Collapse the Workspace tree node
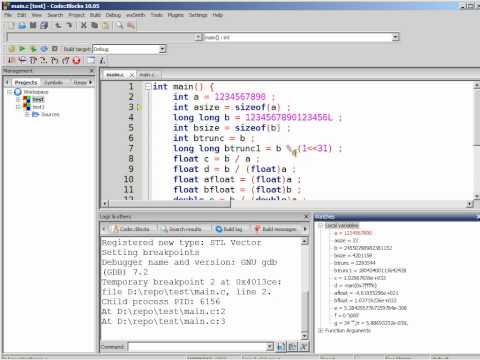The image size is (480, 360). coord(9,92)
